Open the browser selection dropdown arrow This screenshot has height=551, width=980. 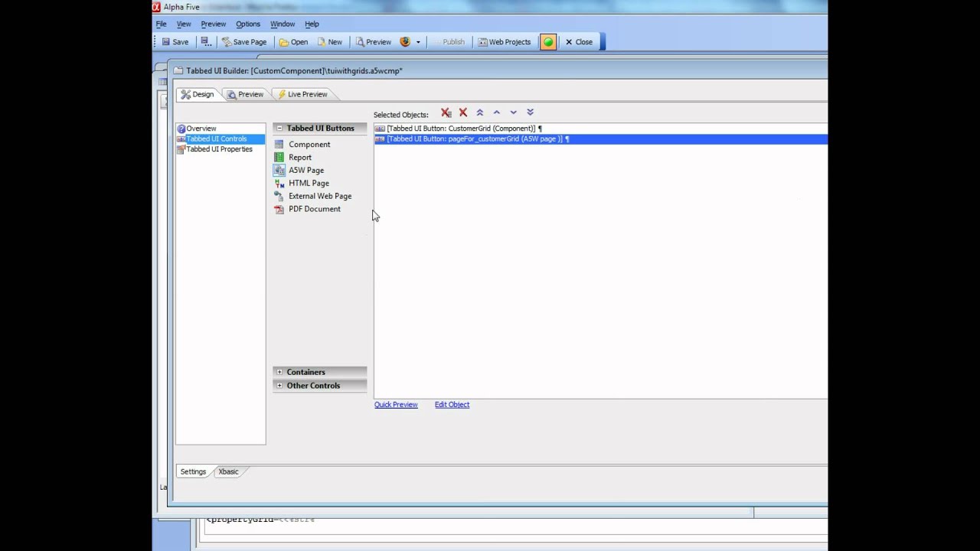point(418,42)
